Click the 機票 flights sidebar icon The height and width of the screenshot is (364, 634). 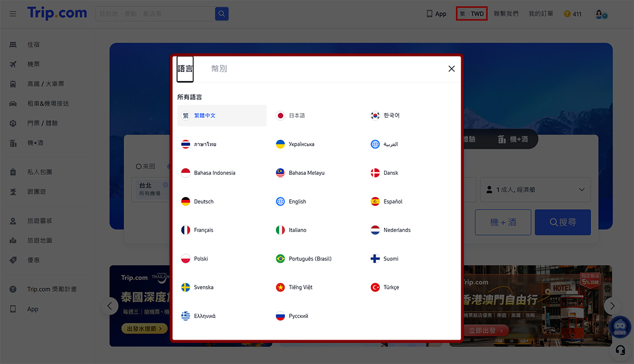tap(13, 64)
